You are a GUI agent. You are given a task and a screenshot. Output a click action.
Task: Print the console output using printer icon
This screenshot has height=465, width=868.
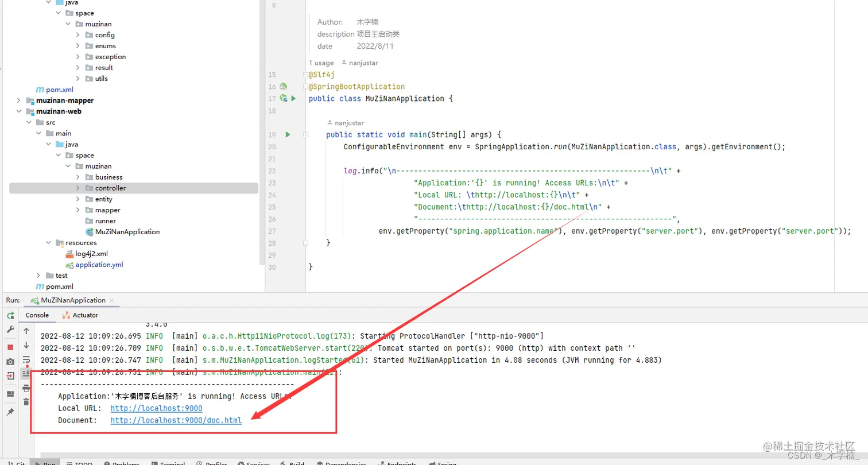click(26, 388)
